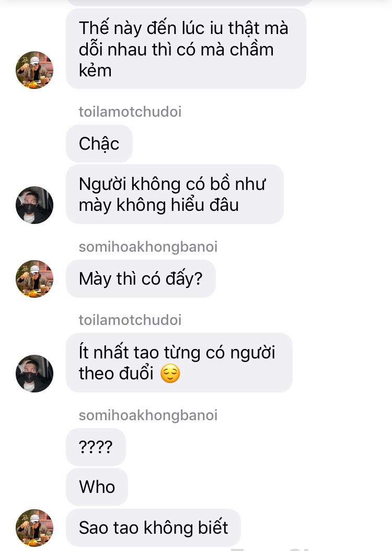This screenshot has width=392, height=551.
Task: Select 'Người không có bồ như mày' message
Action: pos(175,194)
